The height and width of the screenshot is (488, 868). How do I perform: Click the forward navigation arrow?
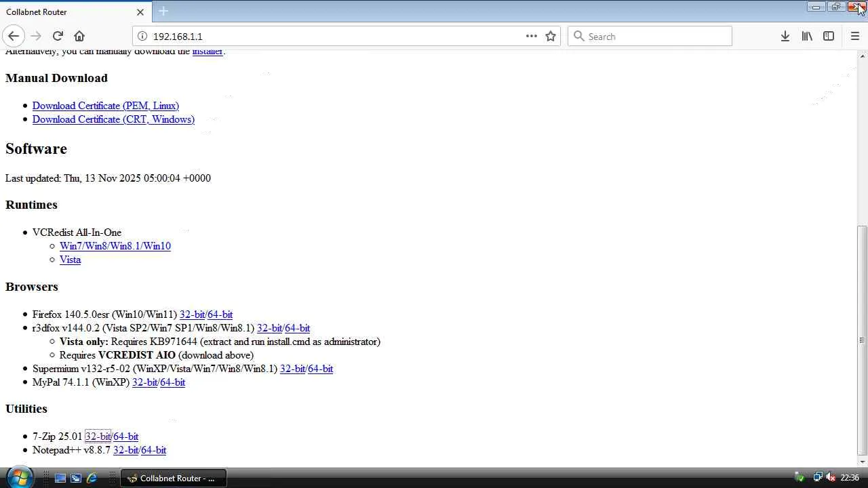(x=36, y=36)
